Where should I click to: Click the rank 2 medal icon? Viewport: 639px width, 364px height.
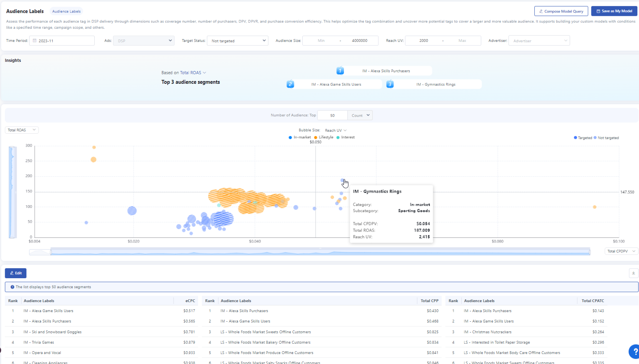tap(290, 84)
